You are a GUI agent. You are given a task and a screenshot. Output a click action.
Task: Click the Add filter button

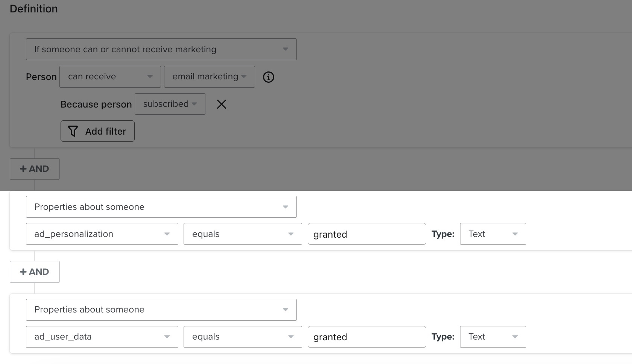tap(97, 131)
